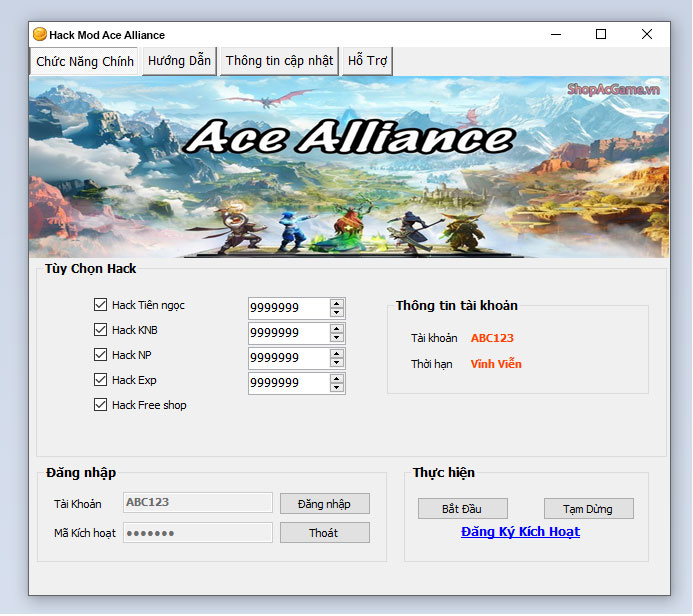Maximize the Hack Mod Ace Alliance window
Image resolution: width=693 pixels, height=616 pixels.
[x=601, y=34]
